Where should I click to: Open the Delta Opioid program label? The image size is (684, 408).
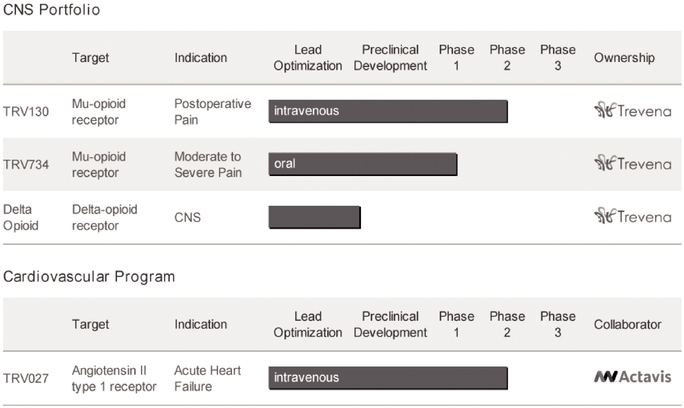pos(21,217)
